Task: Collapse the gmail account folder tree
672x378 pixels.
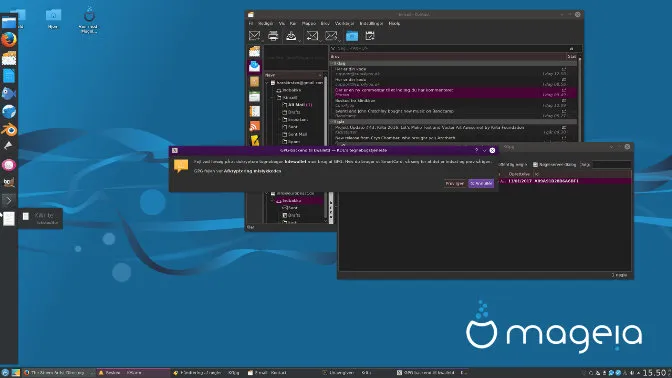Action: coord(267,83)
